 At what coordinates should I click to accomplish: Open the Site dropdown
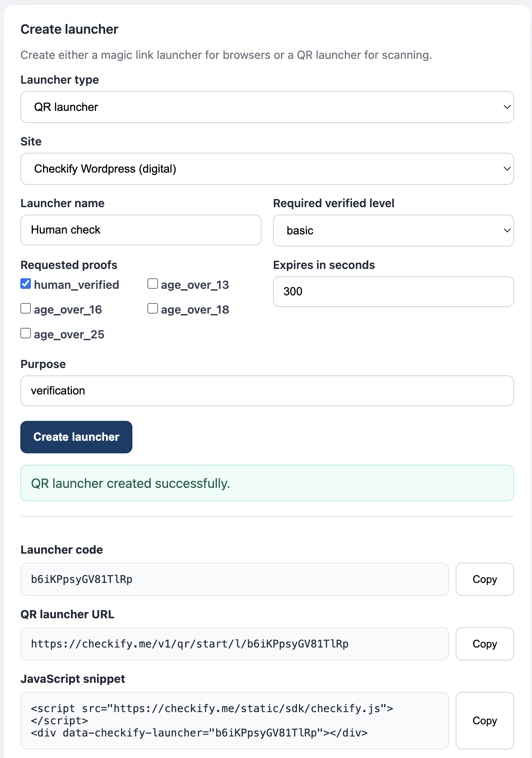(267, 169)
